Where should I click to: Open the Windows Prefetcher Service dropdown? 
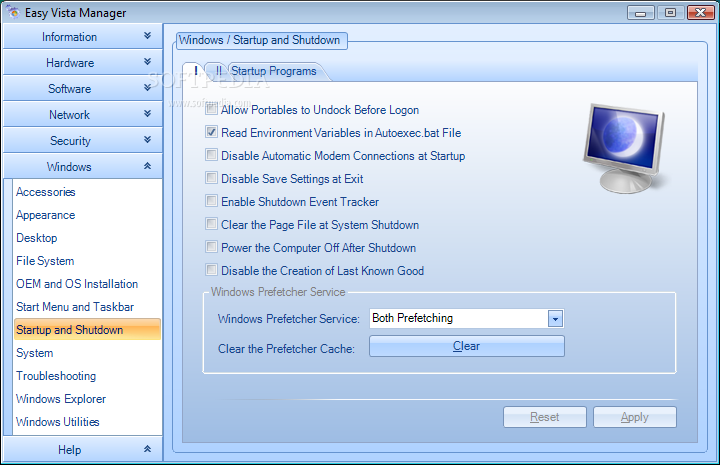pyautogui.click(x=555, y=319)
